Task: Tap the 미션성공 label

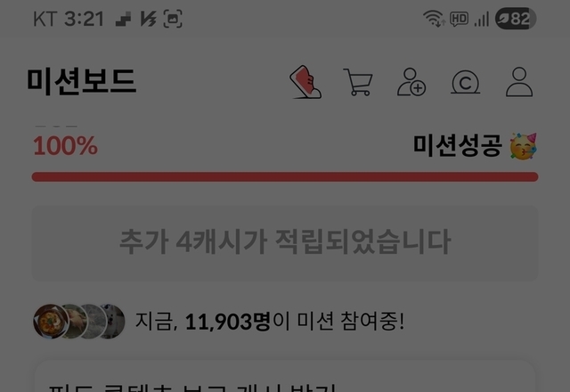Action: click(457, 145)
